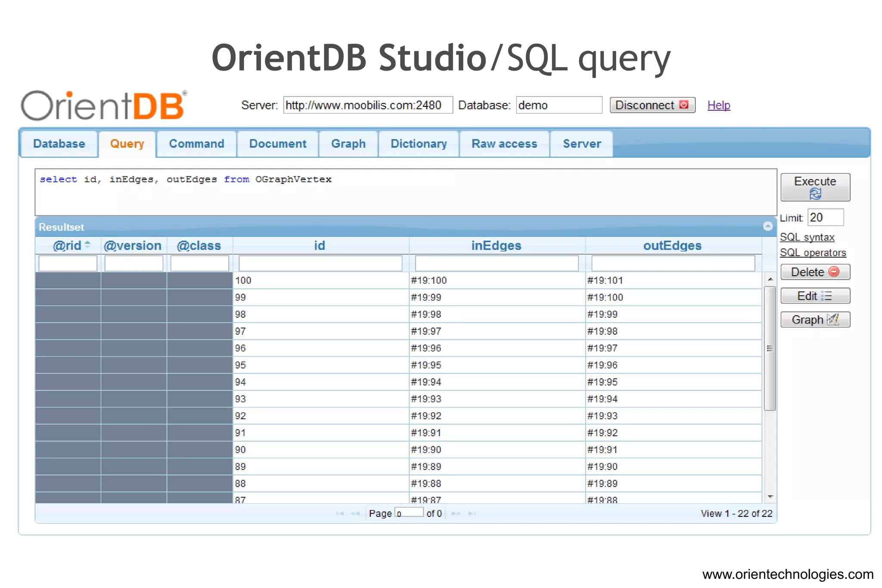This screenshot has width=882, height=588.
Task: Switch to the Server tab
Action: [x=582, y=144]
